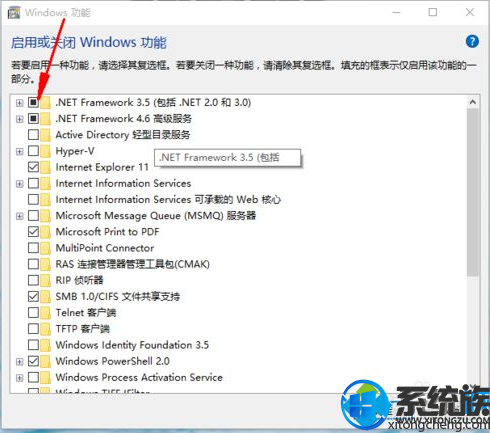
Task: Toggle the .NET Framework 3.5 checkbox
Action: pos(33,102)
